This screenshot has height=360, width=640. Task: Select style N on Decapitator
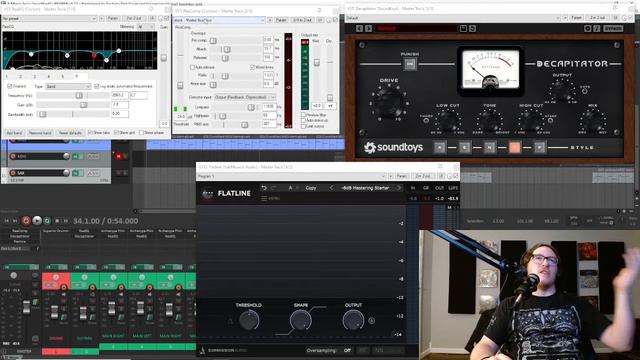click(x=489, y=147)
